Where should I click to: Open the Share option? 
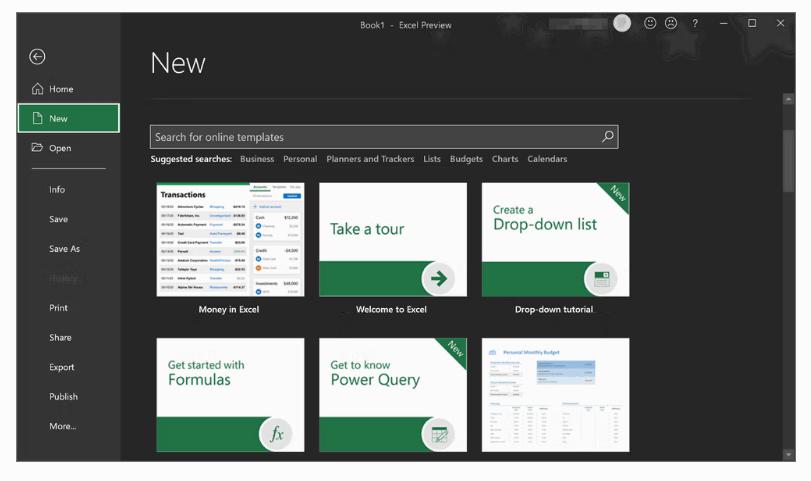[60, 338]
